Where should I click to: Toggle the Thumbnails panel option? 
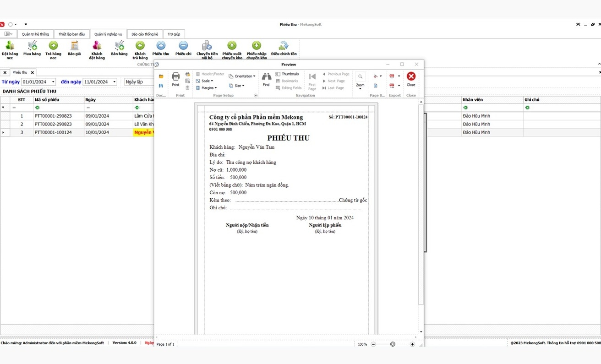click(287, 74)
